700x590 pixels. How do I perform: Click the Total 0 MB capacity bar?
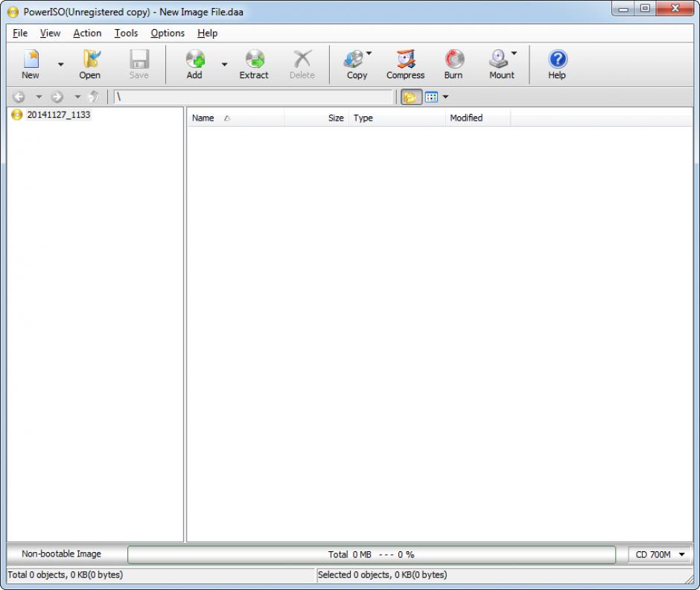click(372, 554)
